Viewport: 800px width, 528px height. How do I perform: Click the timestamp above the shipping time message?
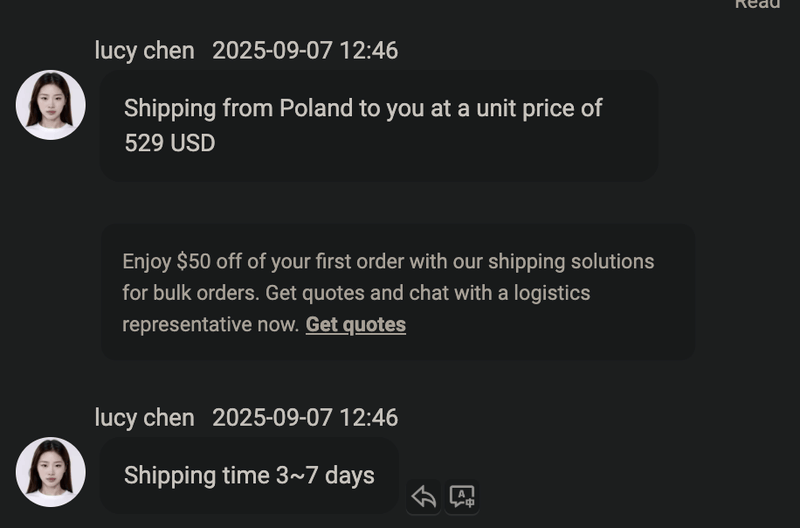point(305,417)
